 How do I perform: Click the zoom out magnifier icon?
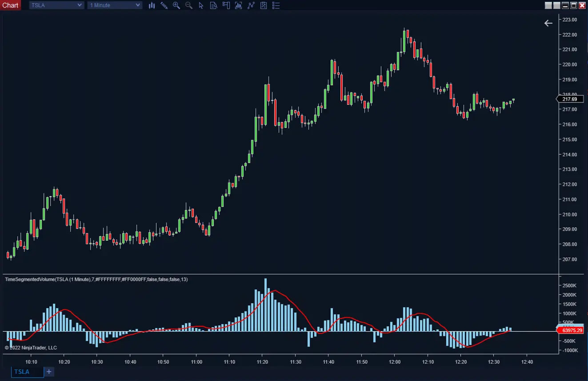pos(189,5)
